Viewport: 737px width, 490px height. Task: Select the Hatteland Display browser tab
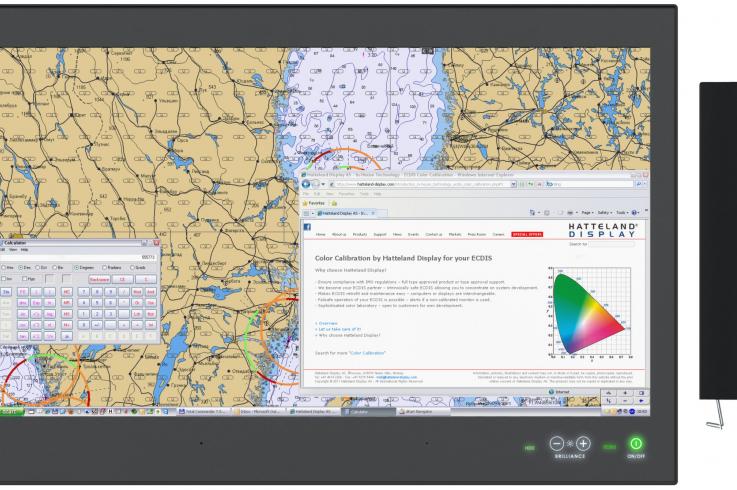coord(345,213)
